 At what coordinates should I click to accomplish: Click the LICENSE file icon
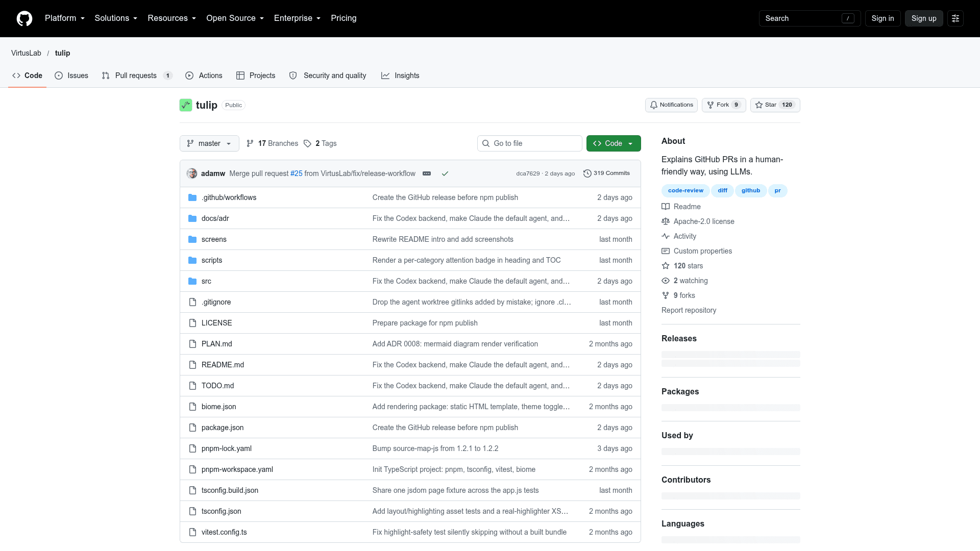(x=192, y=323)
